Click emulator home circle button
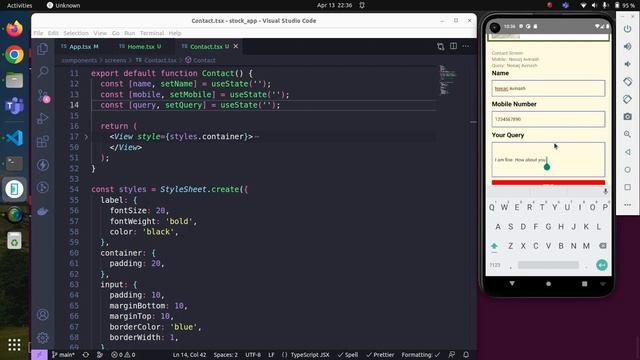This screenshot has width=640, height=360. coord(627,169)
